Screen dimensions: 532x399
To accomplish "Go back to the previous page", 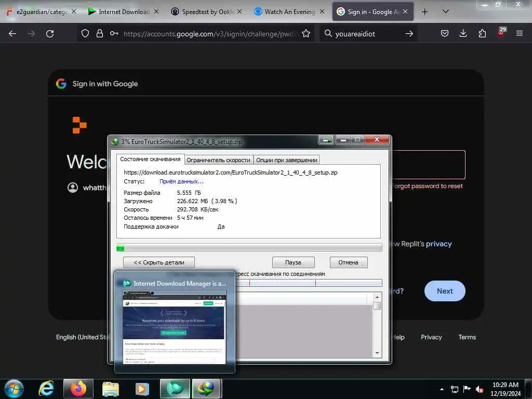I will click(12, 34).
